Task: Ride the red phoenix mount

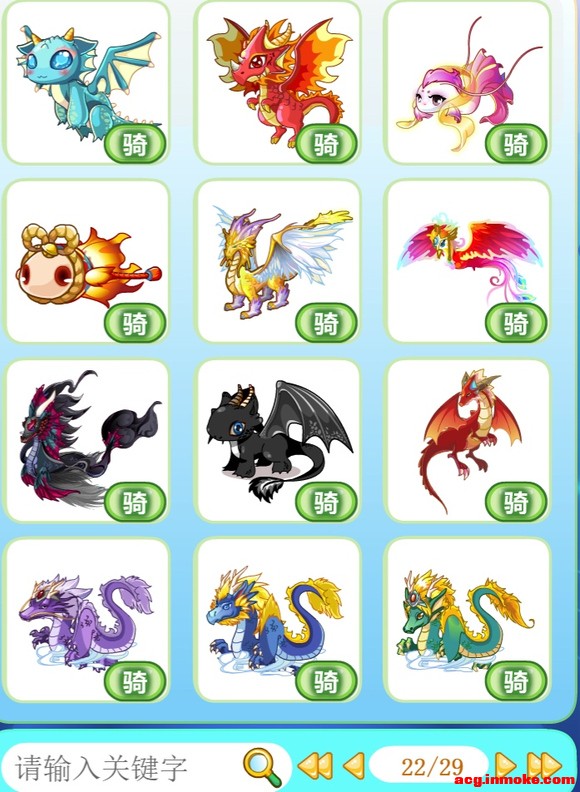Action: point(516,323)
